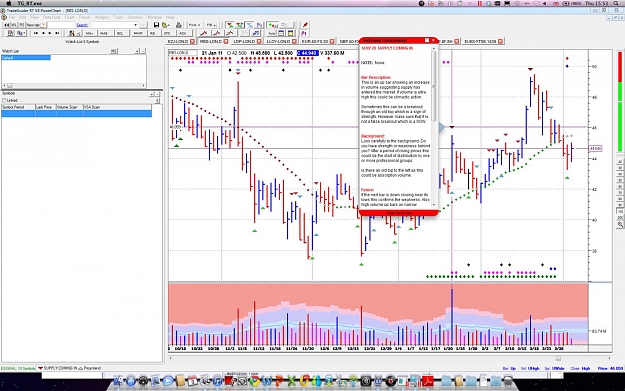Open the symbol search combo box dropdown

pos(136,25)
